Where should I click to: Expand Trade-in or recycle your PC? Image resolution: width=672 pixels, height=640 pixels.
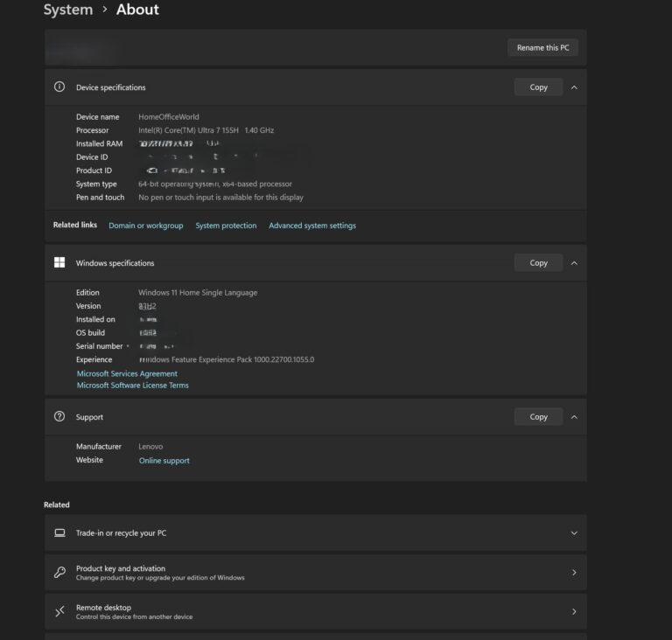(x=574, y=532)
